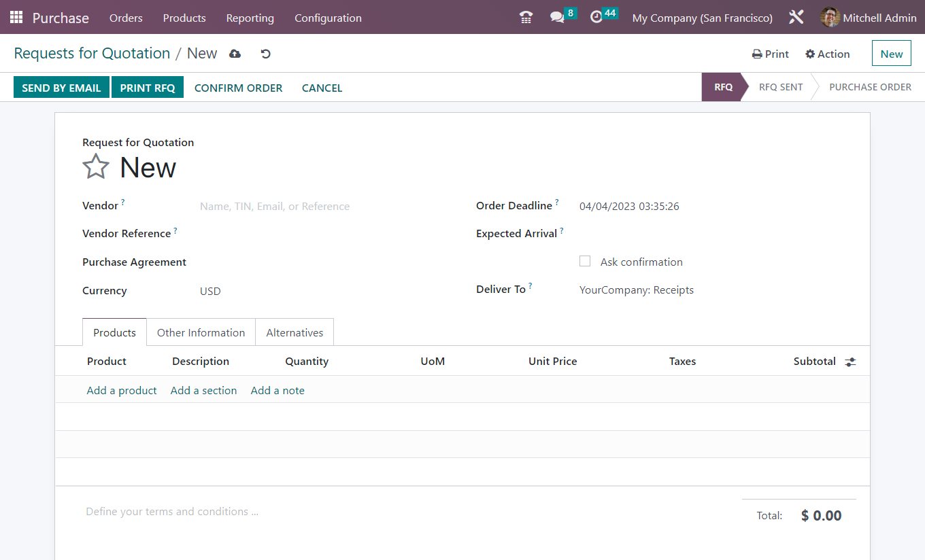This screenshot has height=560, width=925.
Task: Click the developer tools wrench icon
Action: tap(795, 17)
